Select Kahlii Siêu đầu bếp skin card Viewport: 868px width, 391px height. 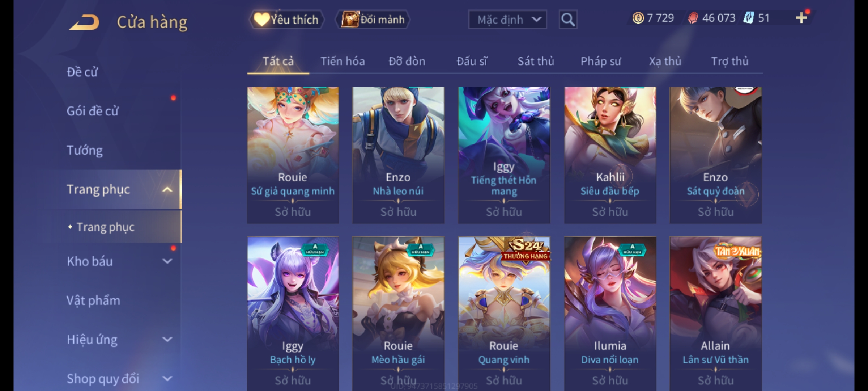[x=610, y=155]
